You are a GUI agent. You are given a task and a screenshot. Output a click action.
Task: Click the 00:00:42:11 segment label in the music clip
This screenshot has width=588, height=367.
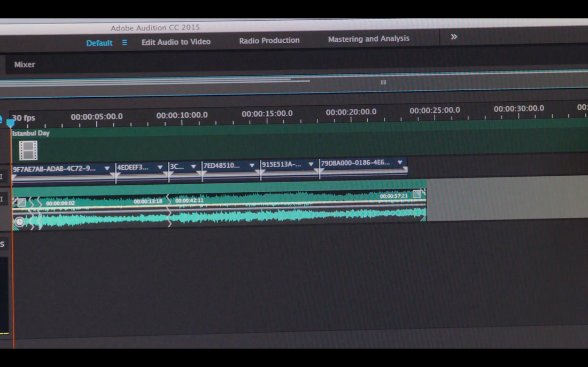tap(189, 200)
